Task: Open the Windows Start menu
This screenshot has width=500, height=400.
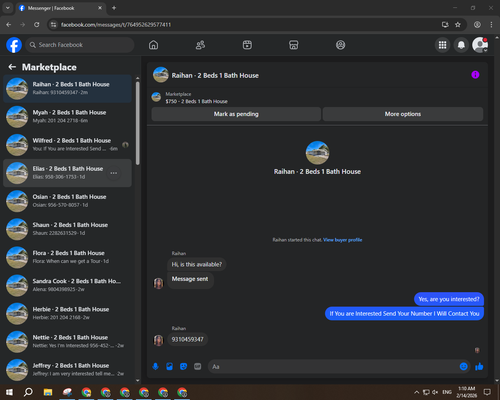Action: [x=9, y=392]
